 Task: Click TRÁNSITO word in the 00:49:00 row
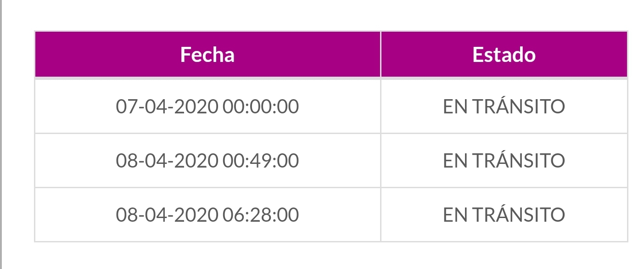(518, 161)
